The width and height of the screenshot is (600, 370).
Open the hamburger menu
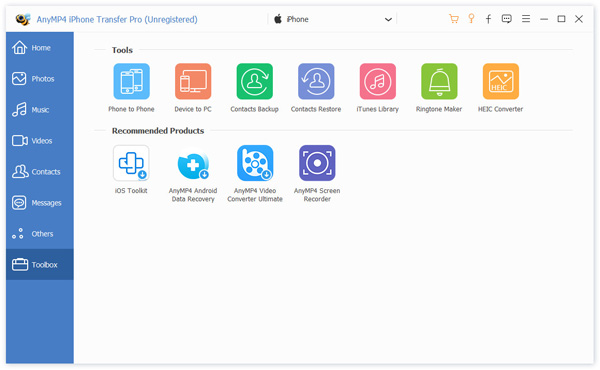526,19
